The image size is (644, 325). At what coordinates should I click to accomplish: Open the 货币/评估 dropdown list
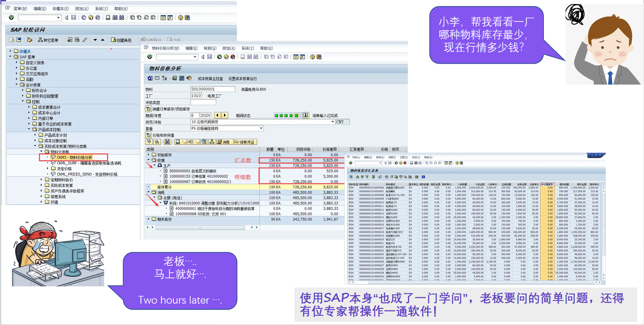pos(332,122)
